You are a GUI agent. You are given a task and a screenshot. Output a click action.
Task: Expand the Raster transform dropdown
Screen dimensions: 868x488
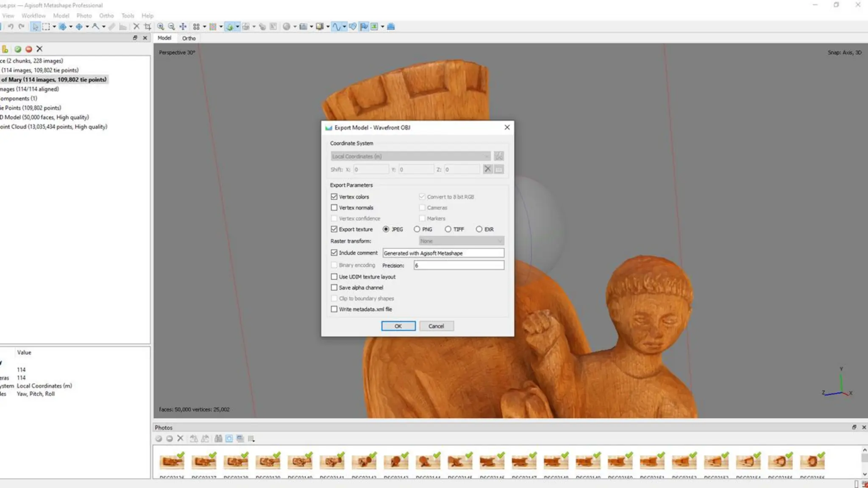point(461,241)
